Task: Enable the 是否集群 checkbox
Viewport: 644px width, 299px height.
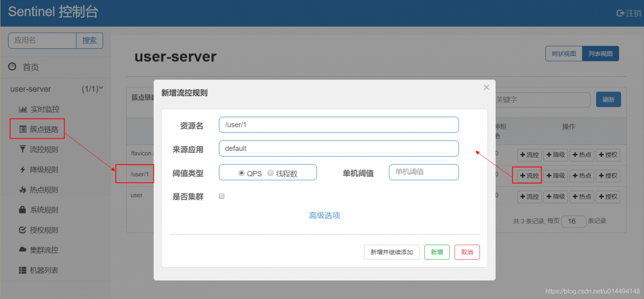Action: 221,196
